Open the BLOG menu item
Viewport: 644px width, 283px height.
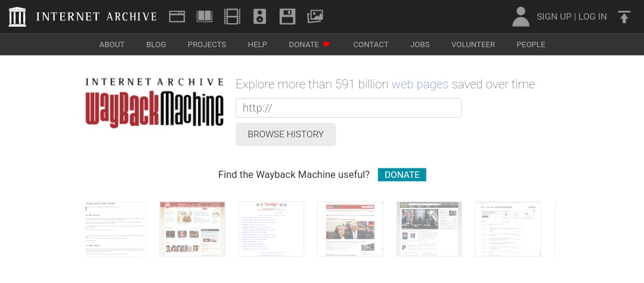(156, 44)
